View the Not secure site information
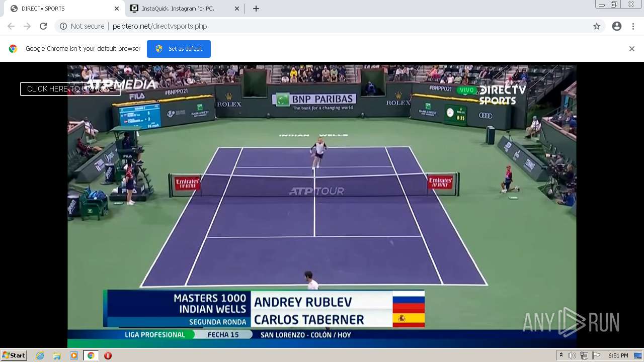 point(82,26)
